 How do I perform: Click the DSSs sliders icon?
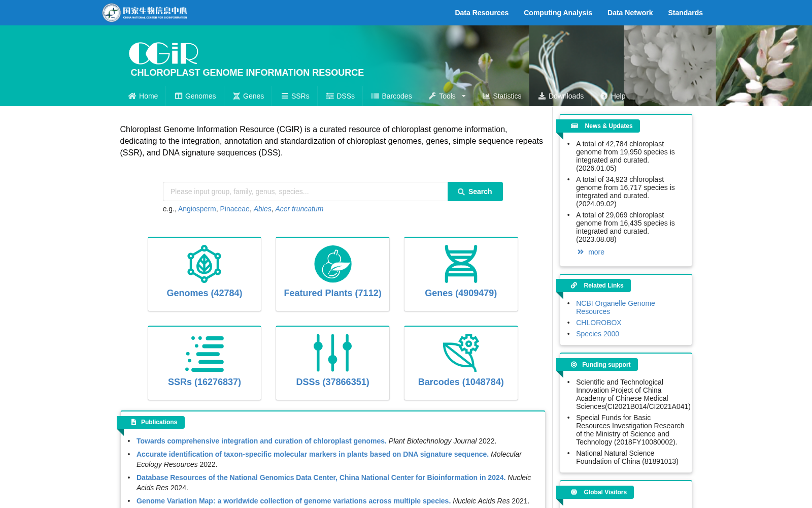pyautogui.click(x=333, y=353)
